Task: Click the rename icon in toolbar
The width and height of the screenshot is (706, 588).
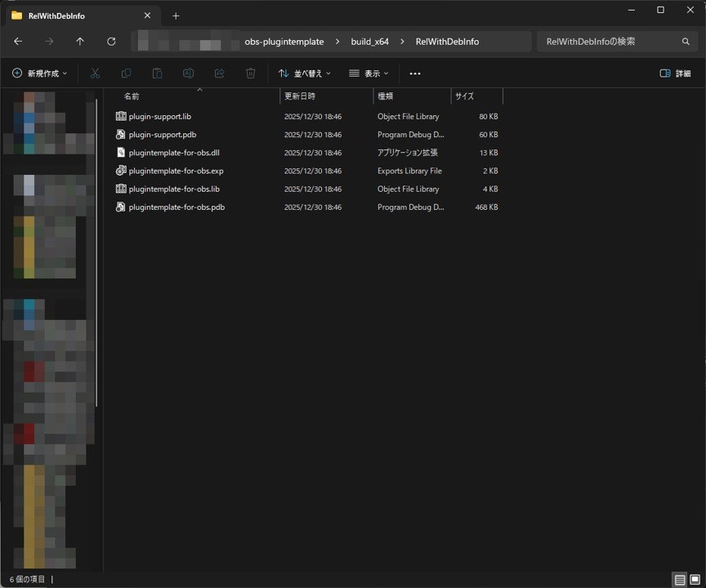Action: [188, 73]
